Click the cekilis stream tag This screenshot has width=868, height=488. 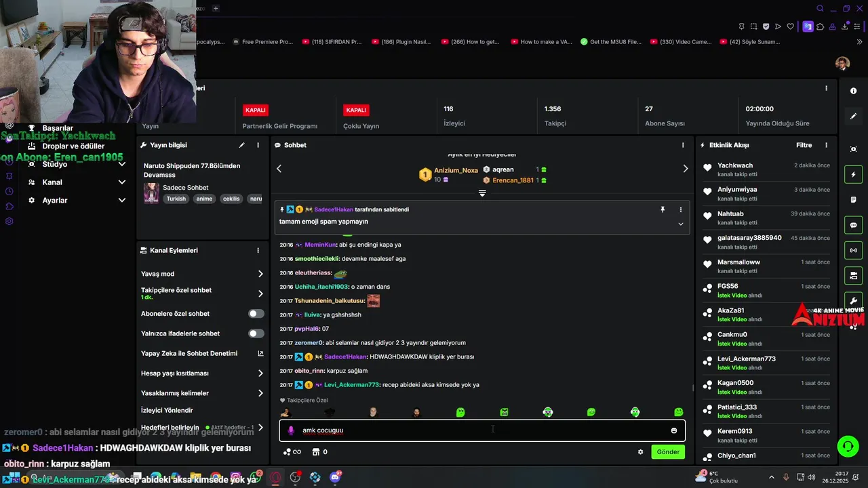[x=231, y=199]
